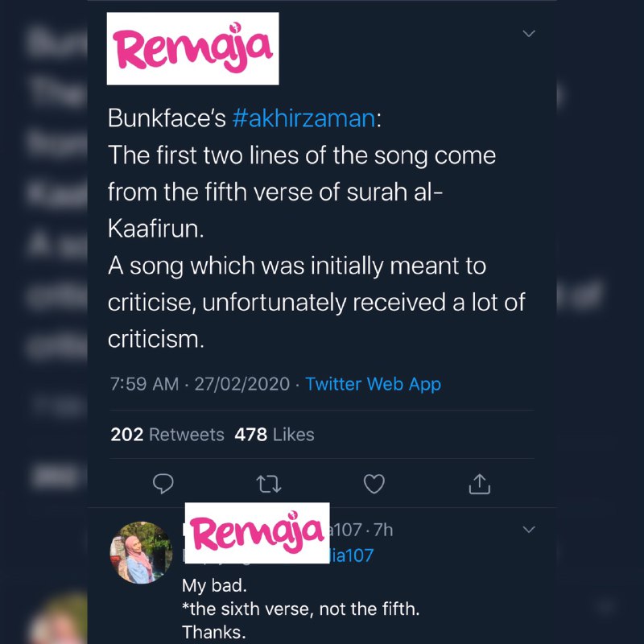Expand the chevron menu on the main tweet
644x644 pixels.
[x=529, y=34]
